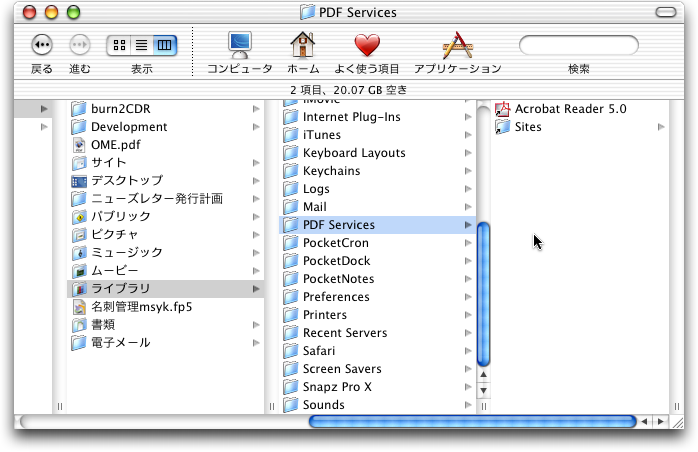This screenshot has width=698, height=452.
Task: Open the Applications (アプリケーション) toolbar icon
Action: click(457, 45)
